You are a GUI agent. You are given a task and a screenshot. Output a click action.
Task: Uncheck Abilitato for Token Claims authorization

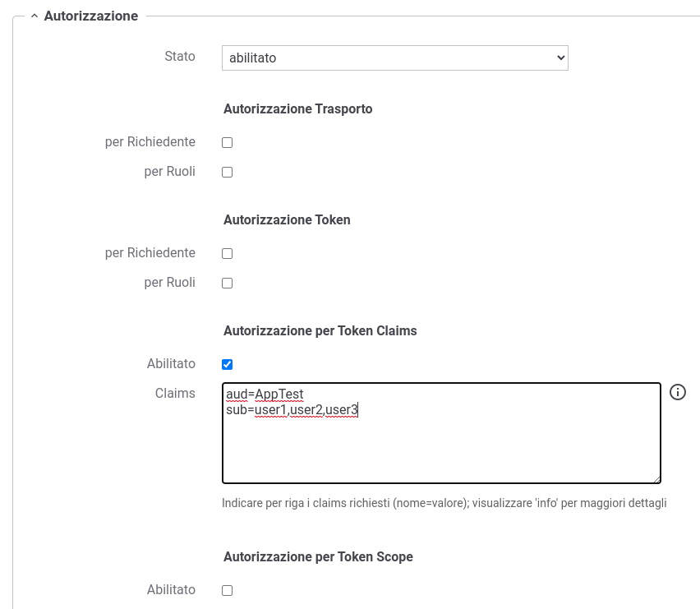point(228,364)
